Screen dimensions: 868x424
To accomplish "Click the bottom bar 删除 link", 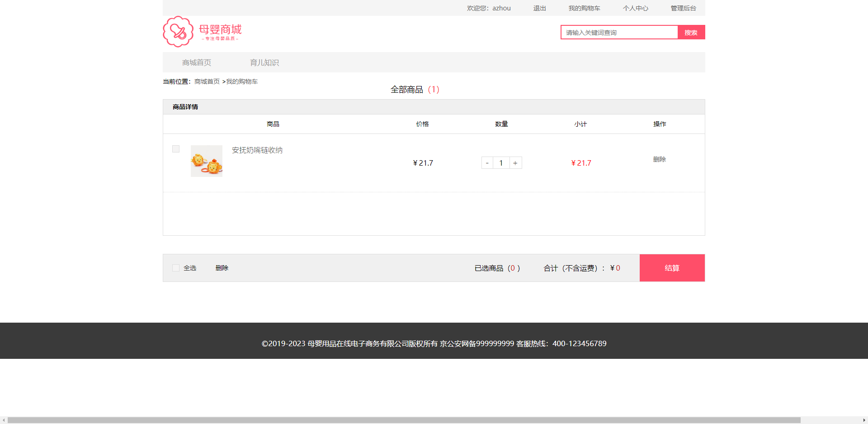I will (222, 268).
